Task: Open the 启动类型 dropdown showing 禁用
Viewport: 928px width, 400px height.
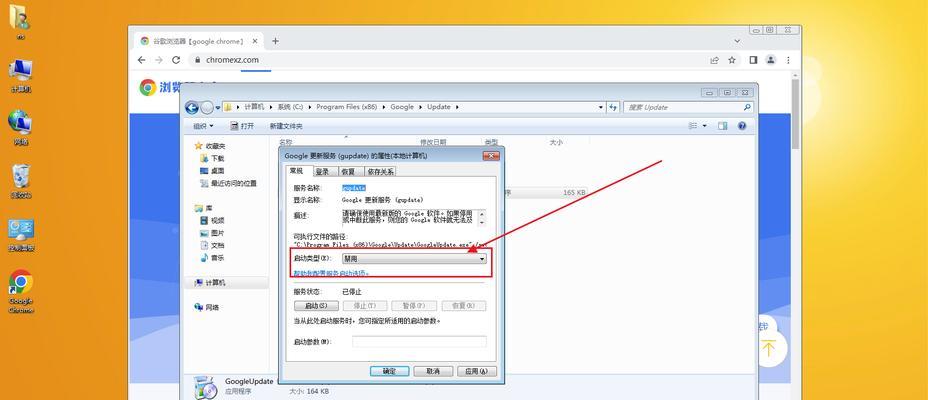Action: coord(414,259)
